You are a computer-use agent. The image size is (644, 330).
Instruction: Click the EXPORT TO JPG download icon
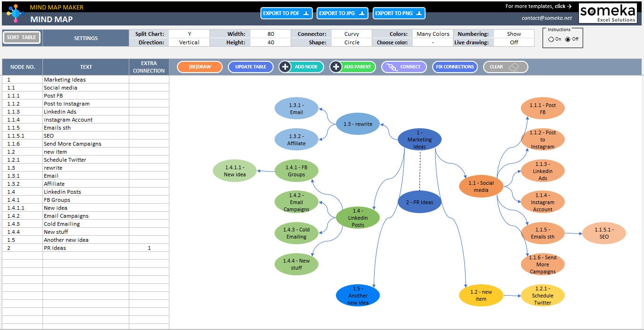pos(362,13)
